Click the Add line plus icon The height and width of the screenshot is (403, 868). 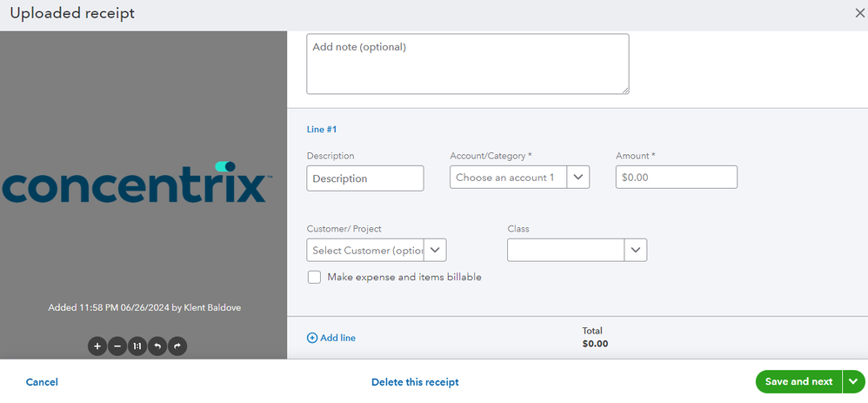[x=312, y=338]
